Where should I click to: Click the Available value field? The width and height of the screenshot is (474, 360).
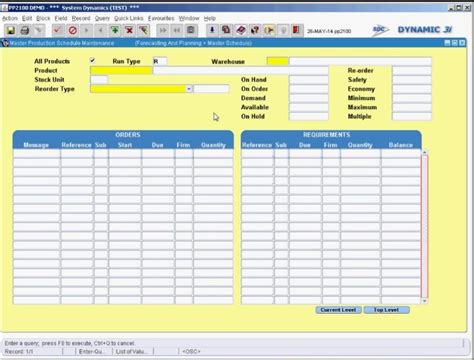pyautogui.click(x=309, y=107)
